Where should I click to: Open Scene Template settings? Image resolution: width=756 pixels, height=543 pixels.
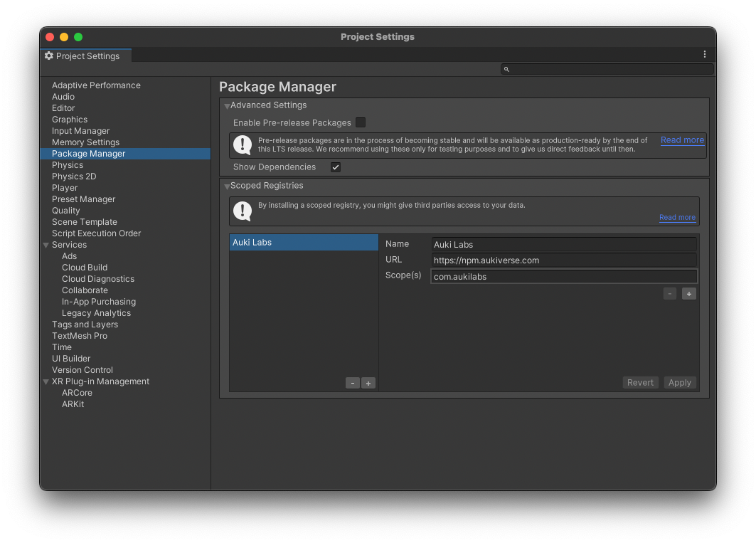pyautogui.click(x=85, y=222)
